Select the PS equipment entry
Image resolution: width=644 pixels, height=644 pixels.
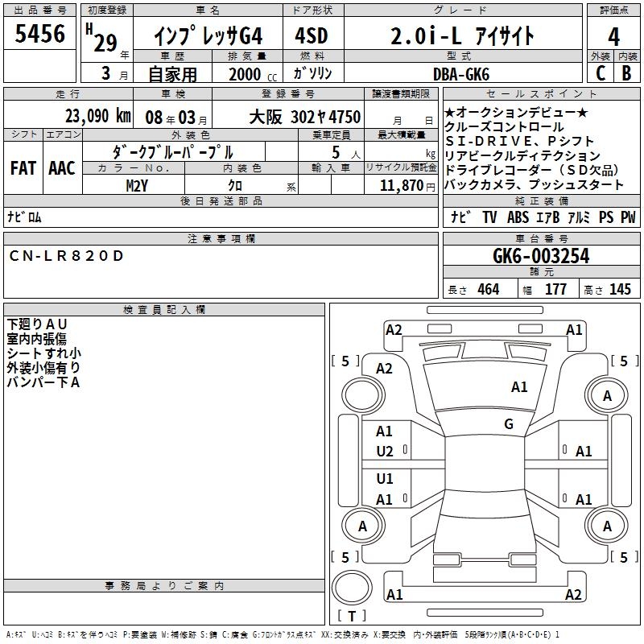(x=606, y=217)
